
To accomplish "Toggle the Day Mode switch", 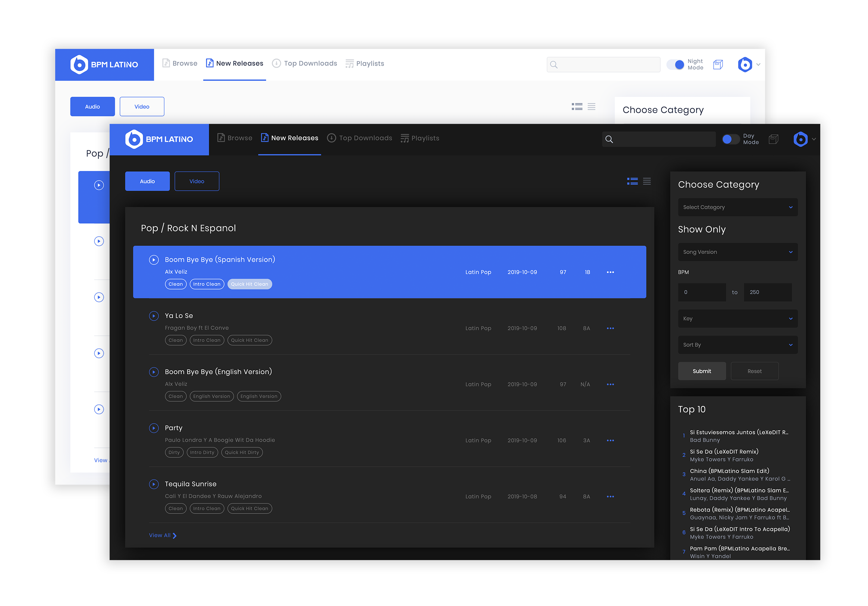I will (730, 139).
